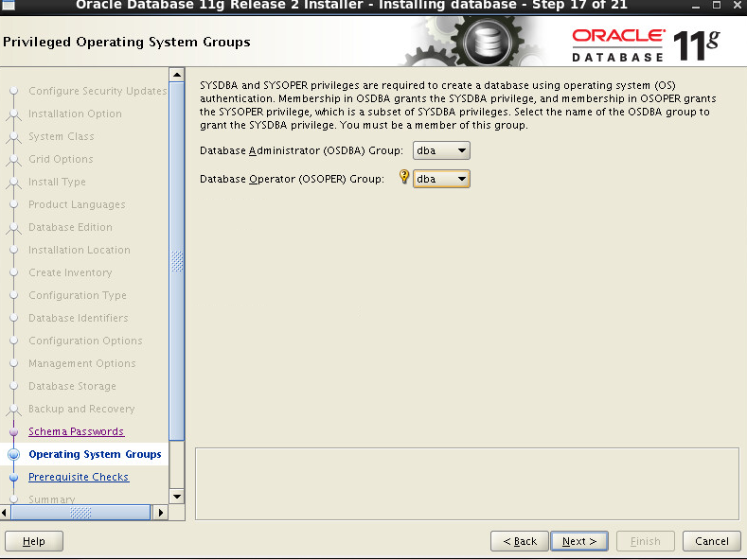Click the Installation Option step
The image size is (747, 560).
pos(76,114)
